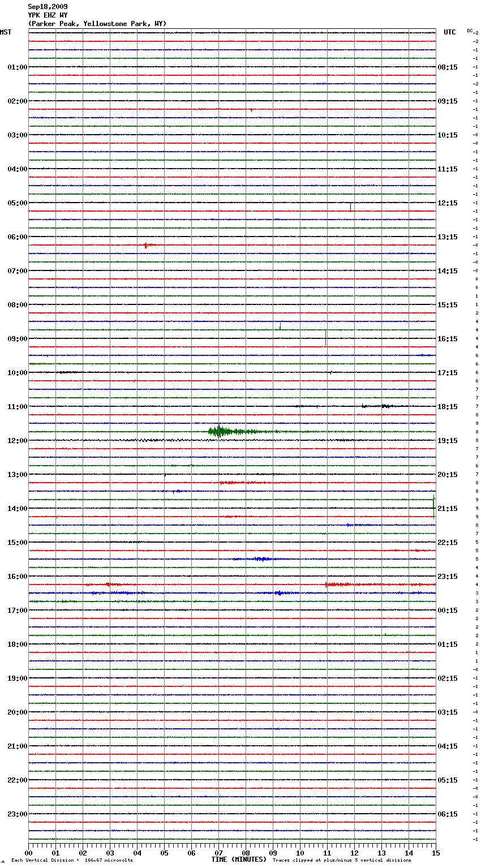Click the "MST" column header
Screen dimensions: 481x868
tap(6, 32)
